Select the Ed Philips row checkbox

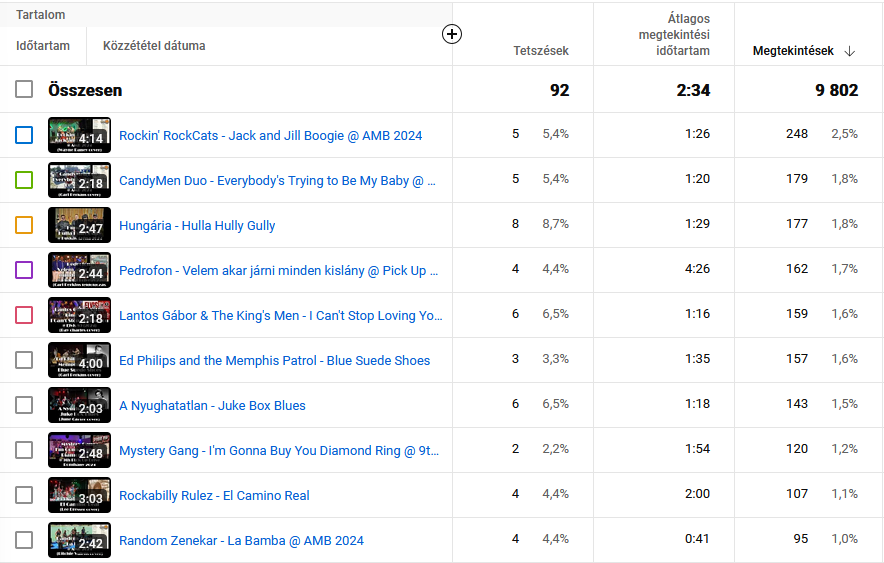tap(24, 360)
